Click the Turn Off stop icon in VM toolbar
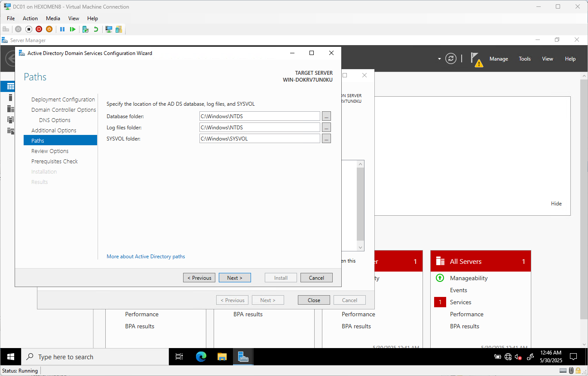The image size is (588, 376). [28, 29]
